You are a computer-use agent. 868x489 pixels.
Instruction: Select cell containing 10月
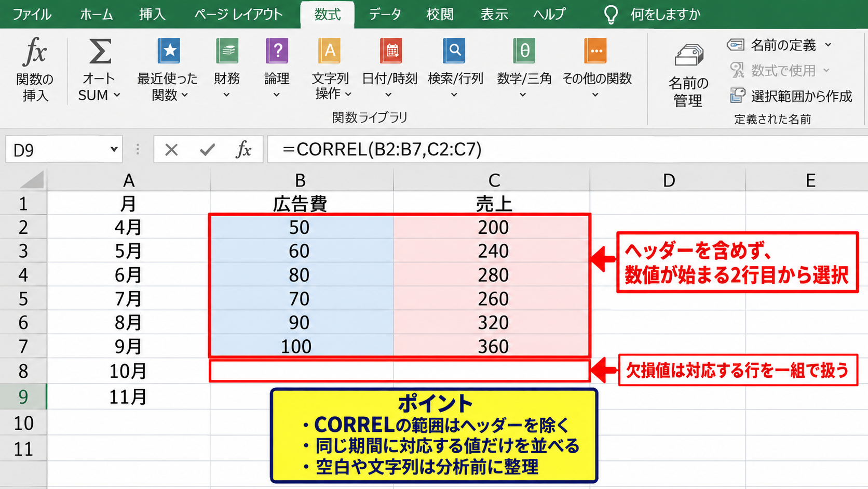point(128,371)
